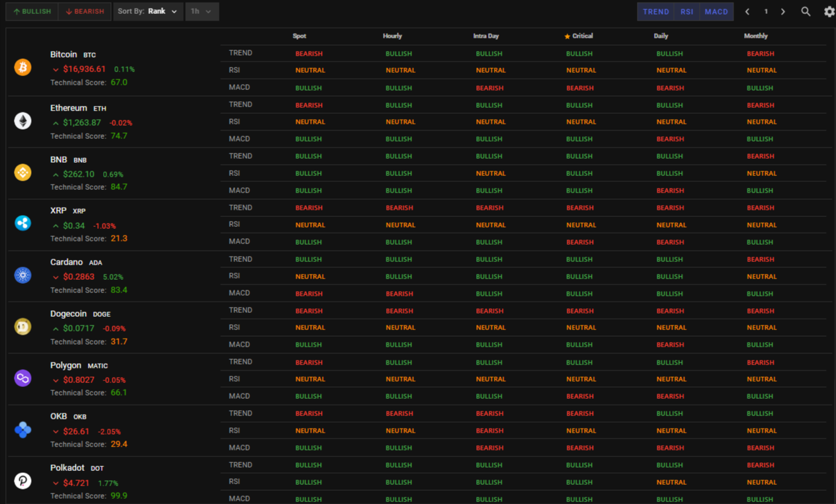Click the star icon beside Critical
836x504 pixels.
[567, 36]
